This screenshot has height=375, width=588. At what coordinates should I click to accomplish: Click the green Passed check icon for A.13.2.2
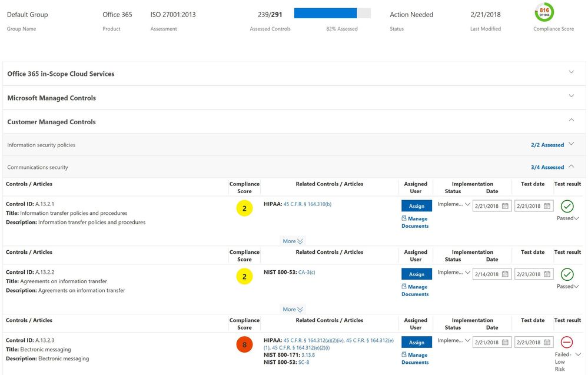[x=567, y=274]
